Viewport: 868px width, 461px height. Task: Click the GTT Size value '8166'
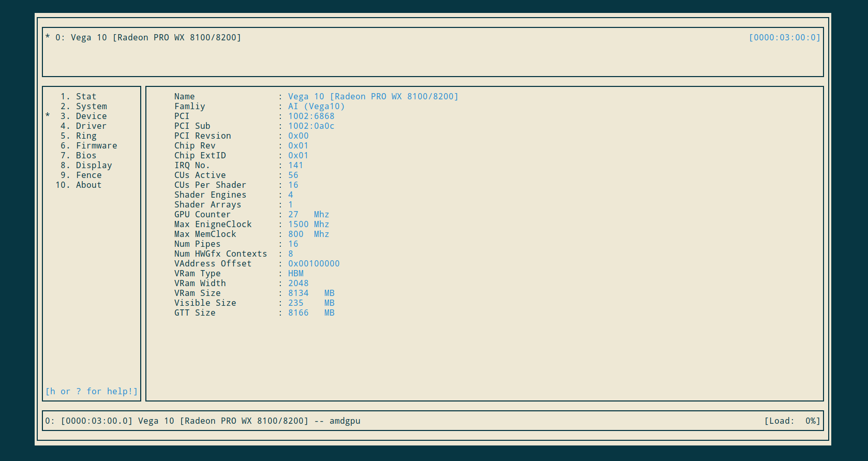[x=298, y=313]
